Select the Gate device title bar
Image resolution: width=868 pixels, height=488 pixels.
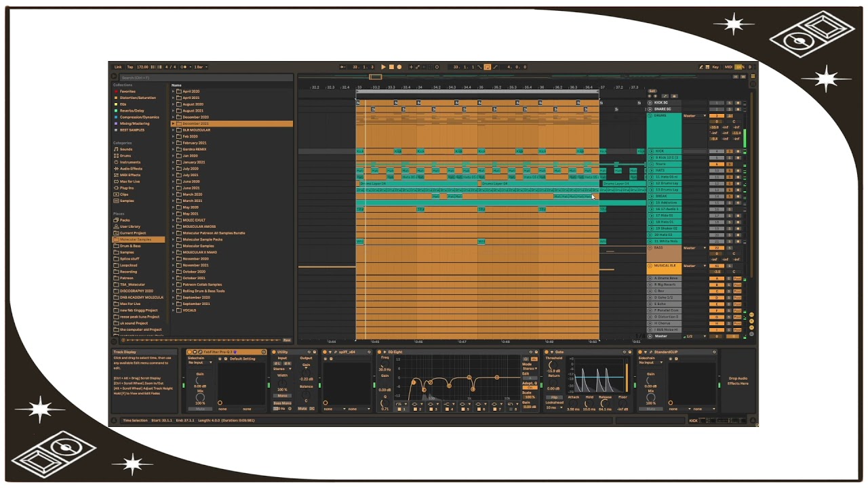589,352
